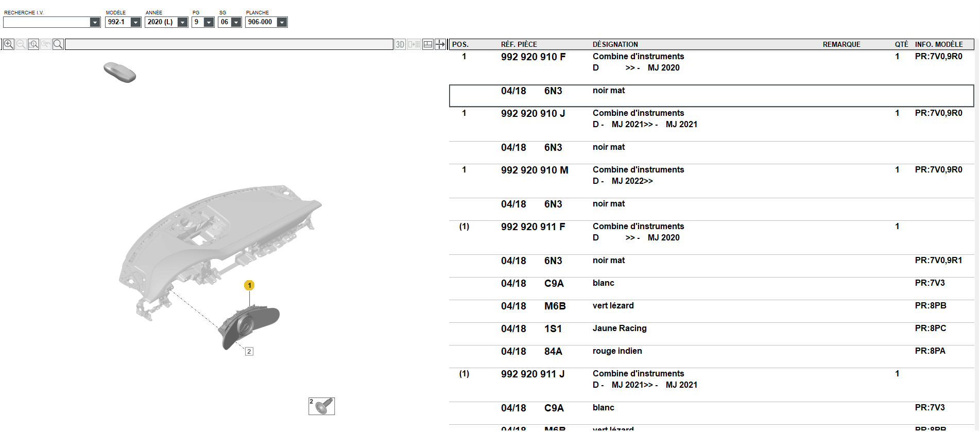Click the divider move arrows icon
Screen dimensions: 980x432
point(440,44)
